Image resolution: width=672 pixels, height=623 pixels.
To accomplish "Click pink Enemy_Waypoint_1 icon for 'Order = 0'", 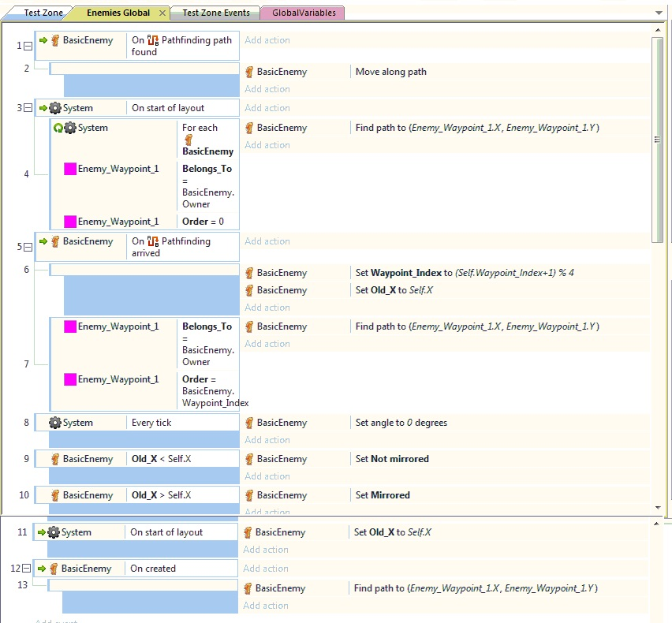I will (70, 222).
